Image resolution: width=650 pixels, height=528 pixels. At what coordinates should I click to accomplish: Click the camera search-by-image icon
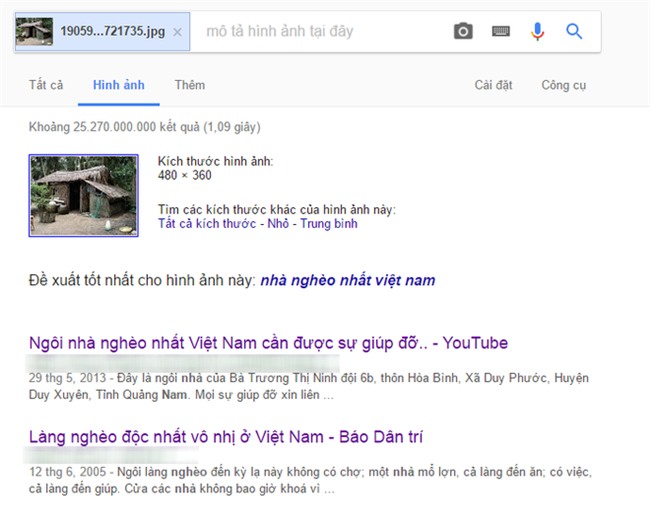coord(462,32)
